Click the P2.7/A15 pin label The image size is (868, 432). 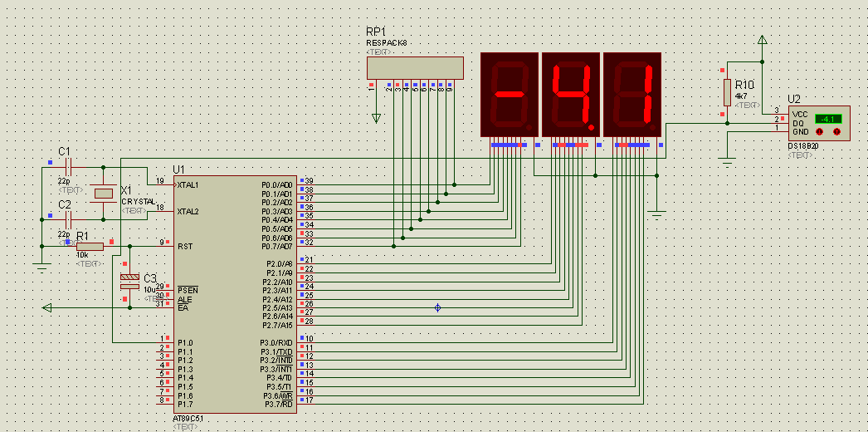pos(277,326)
